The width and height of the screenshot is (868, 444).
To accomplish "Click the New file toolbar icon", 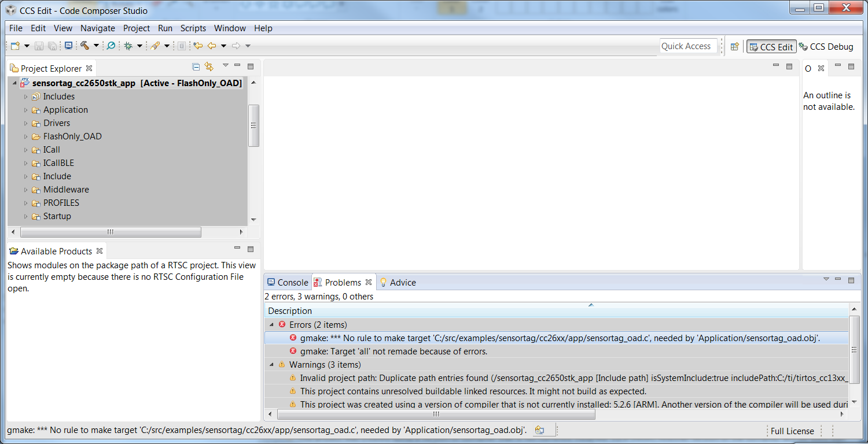I will pyautogui.click(x=16, y=46).
